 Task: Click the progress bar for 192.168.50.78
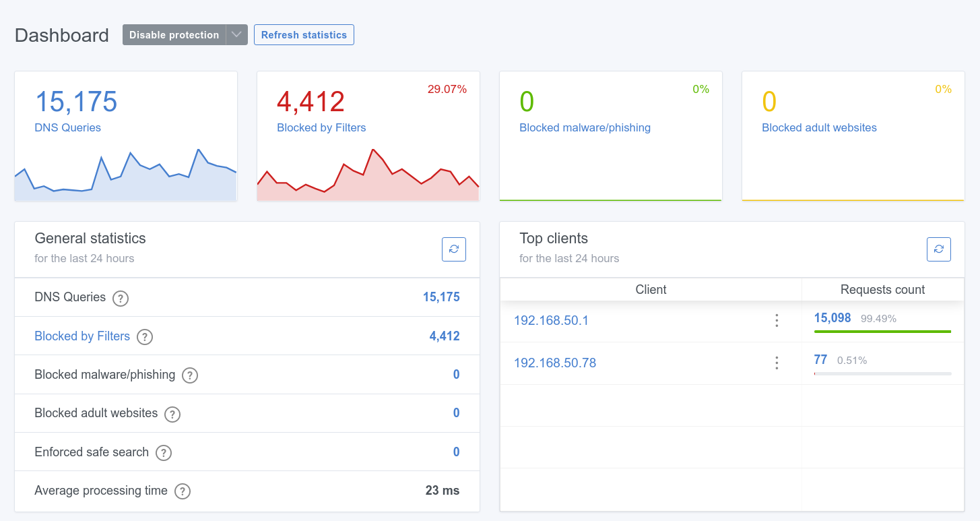click(882, 373)
